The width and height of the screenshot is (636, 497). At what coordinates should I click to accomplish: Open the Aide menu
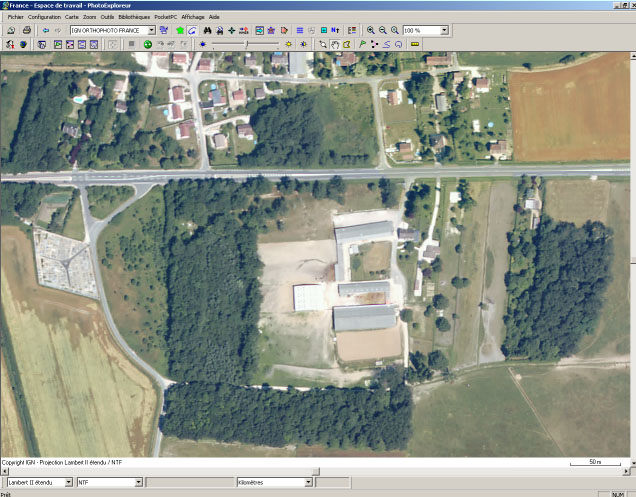click(x=214, y=17)
